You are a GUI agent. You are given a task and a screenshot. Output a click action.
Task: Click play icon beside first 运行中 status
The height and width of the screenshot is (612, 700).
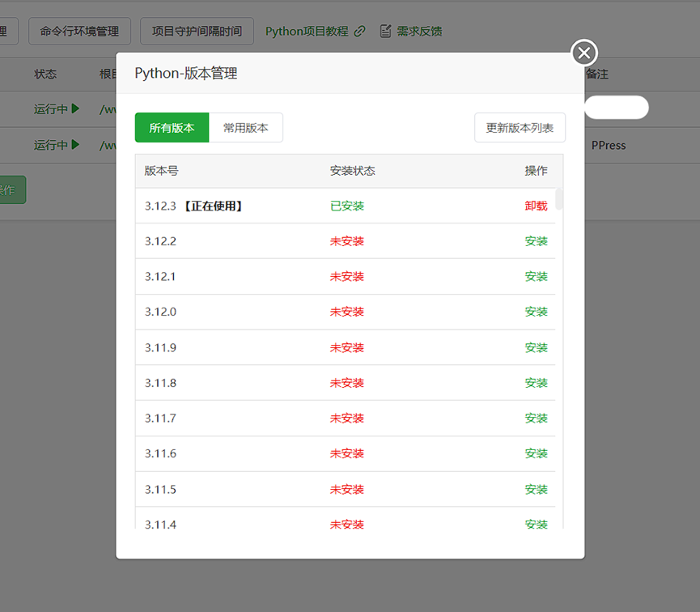point(75,108)
